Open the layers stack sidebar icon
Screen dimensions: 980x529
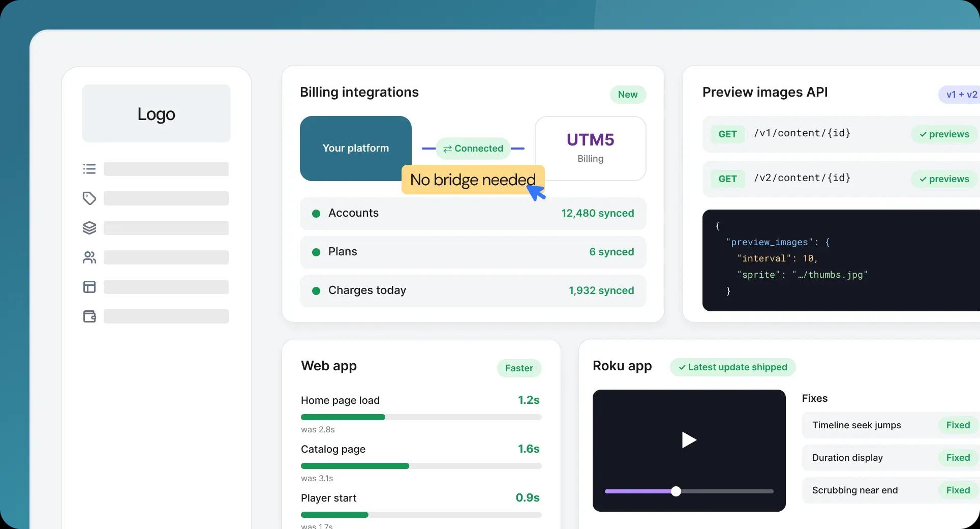[89, 228]
